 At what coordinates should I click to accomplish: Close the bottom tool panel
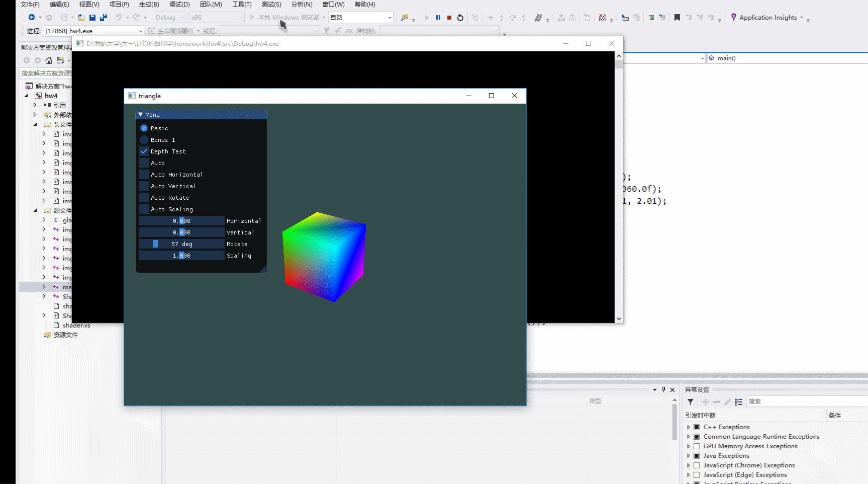click(672, 389)
